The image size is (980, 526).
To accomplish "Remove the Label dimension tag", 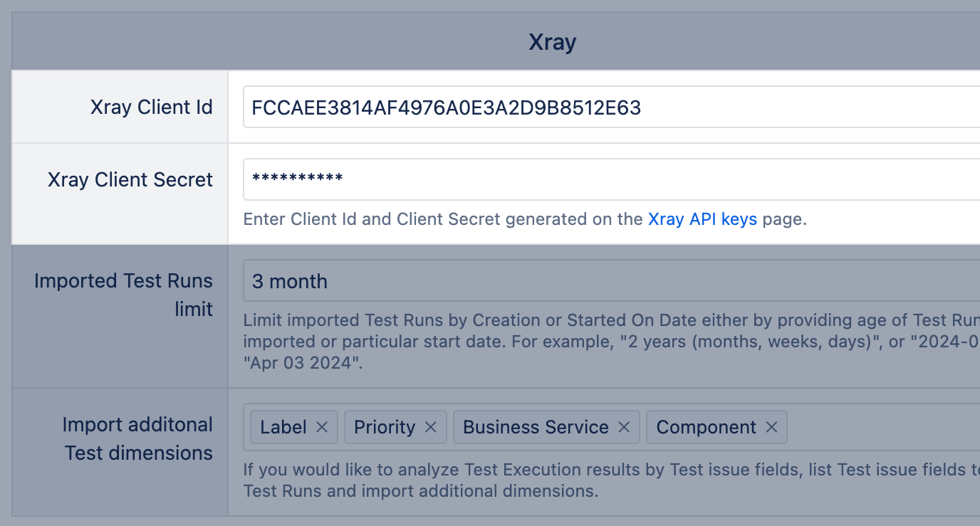I will click(322, 427).
